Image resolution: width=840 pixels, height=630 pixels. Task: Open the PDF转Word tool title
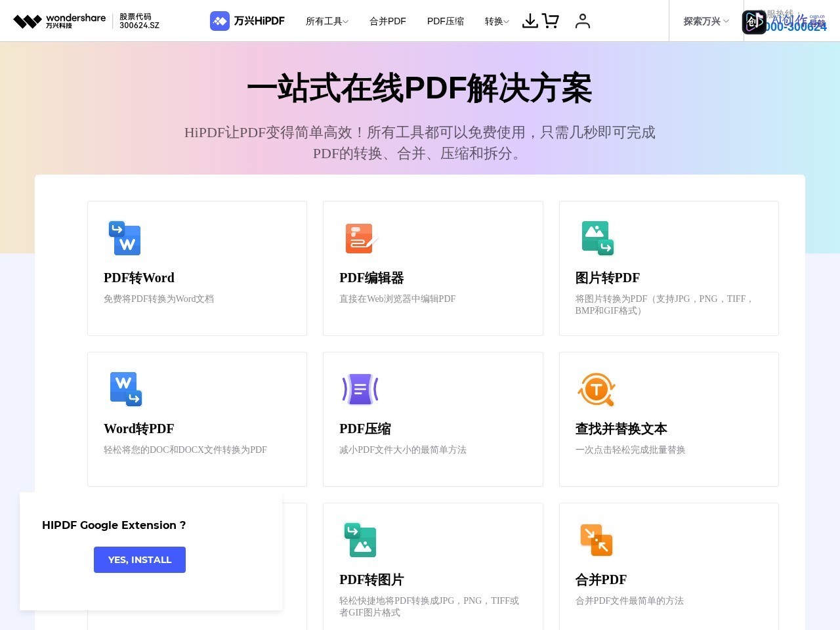coord(139,278)
